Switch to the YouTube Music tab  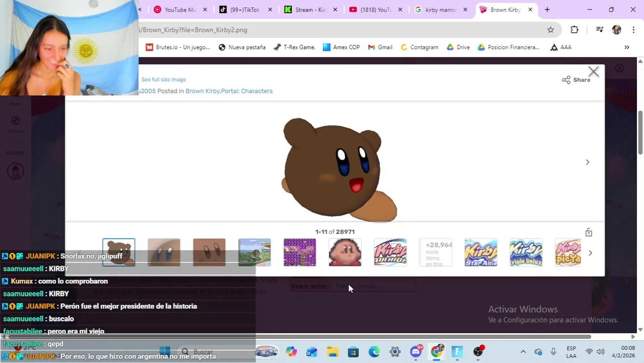(174, 10)
